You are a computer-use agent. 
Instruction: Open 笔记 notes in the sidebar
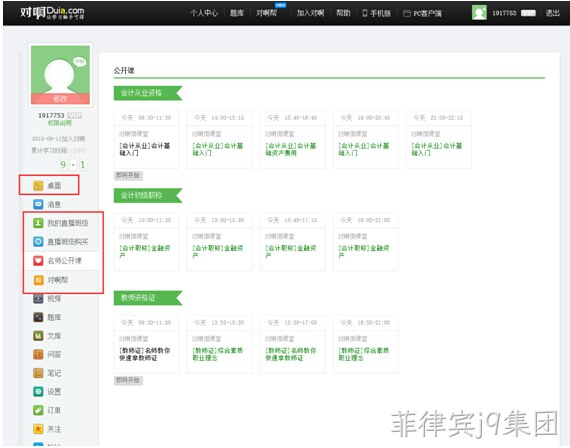click(x=48, y=373)
